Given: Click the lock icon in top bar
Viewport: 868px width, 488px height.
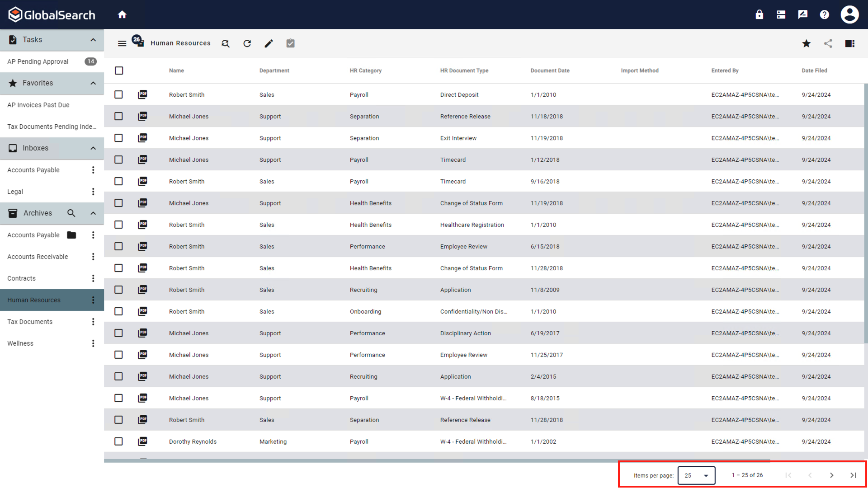Looking at the screenshot, I should click(x=759, y=14).
